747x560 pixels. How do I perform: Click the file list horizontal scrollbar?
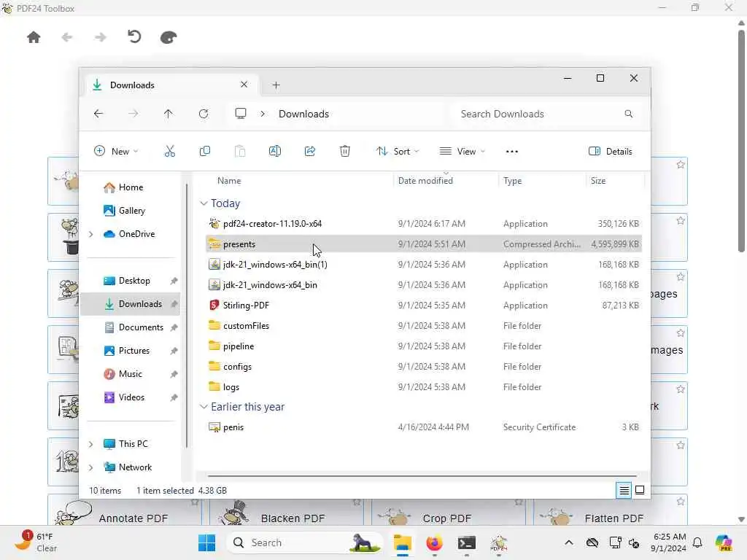[x=422, y=475]
